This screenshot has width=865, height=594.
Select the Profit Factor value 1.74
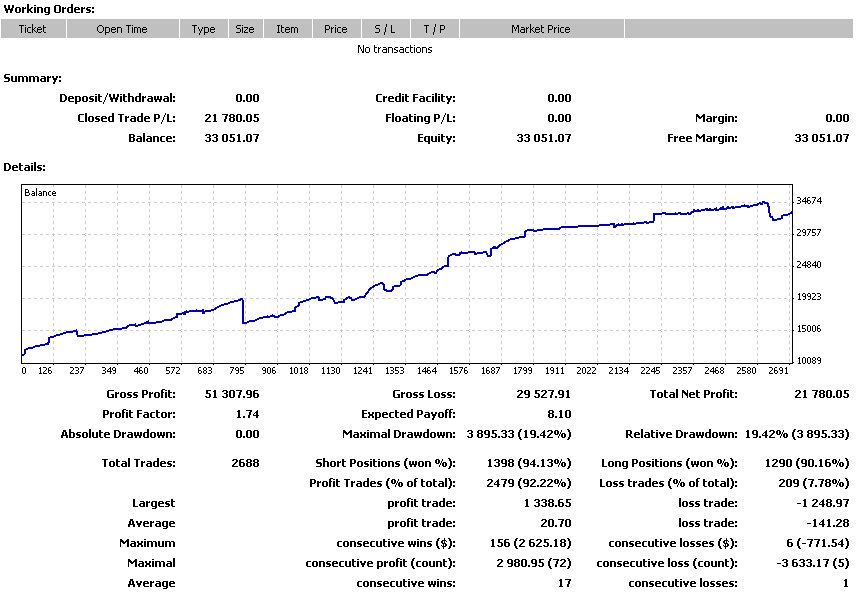247,414
